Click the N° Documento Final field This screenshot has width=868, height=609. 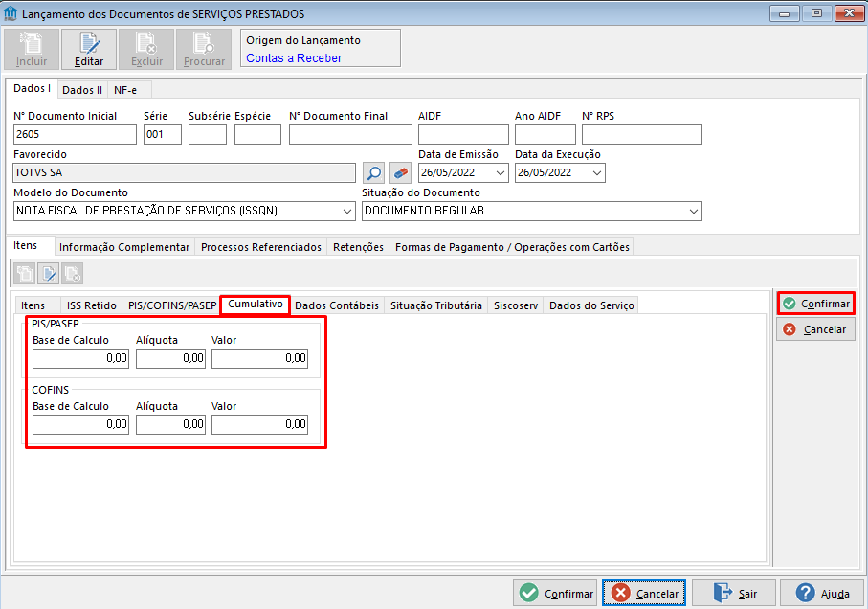(350, 134)
